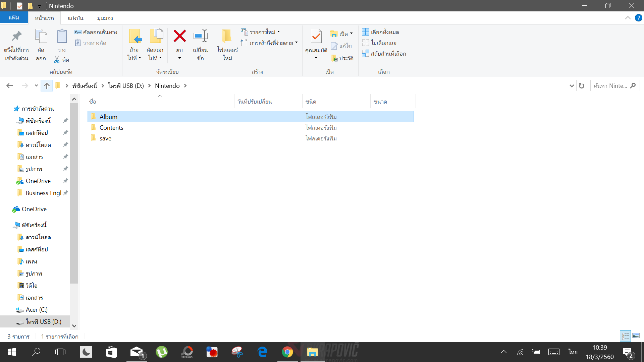This screenshot has height=362, width=644.
Task: Click the Refresh button
Action: 582,86
